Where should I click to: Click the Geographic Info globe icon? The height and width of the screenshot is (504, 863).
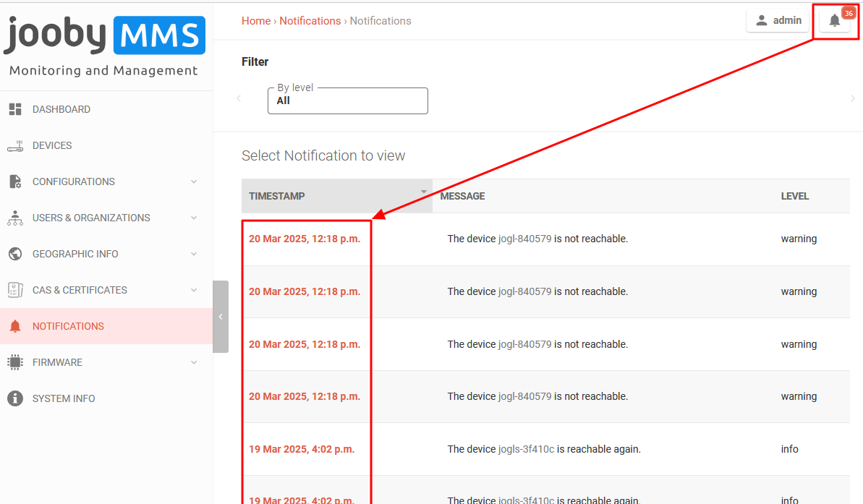[x=15, y=254]
